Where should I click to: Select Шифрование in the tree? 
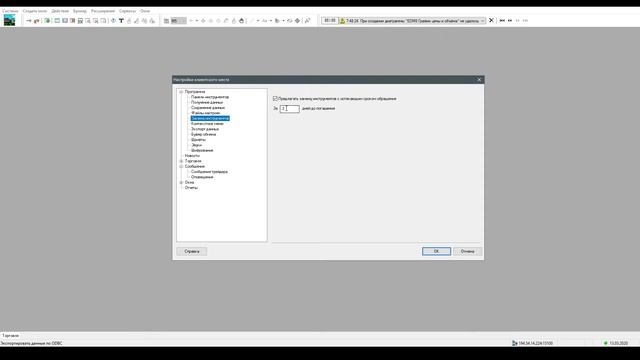pos(202,150)
